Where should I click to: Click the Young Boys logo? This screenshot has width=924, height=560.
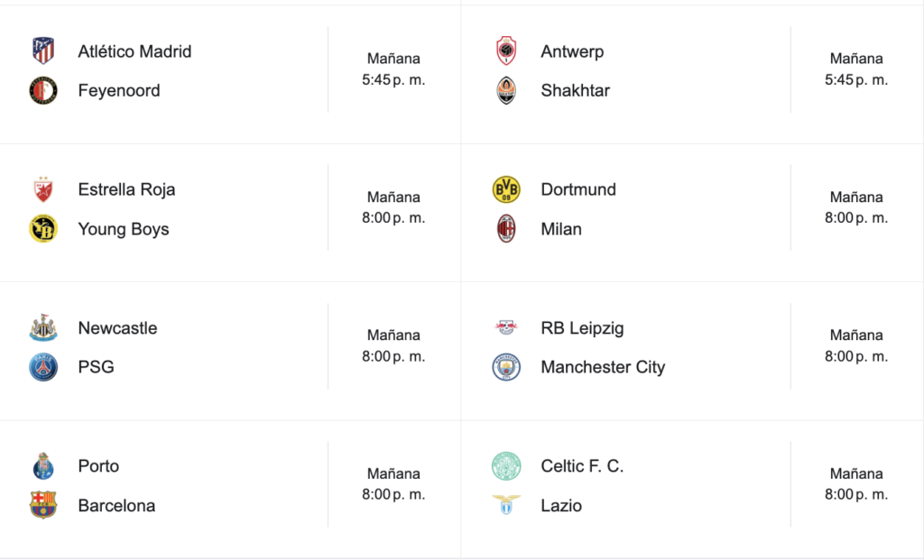coord(43,228)
